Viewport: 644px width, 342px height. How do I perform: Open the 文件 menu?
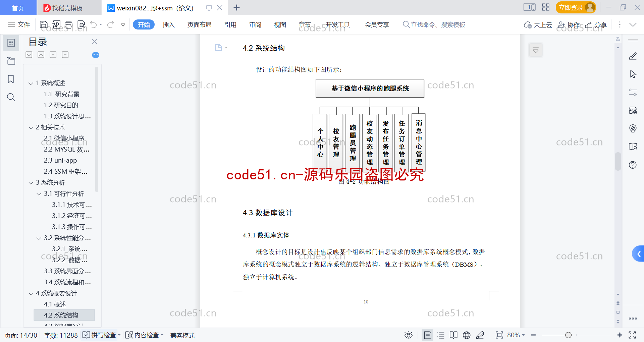pos(19,24)
